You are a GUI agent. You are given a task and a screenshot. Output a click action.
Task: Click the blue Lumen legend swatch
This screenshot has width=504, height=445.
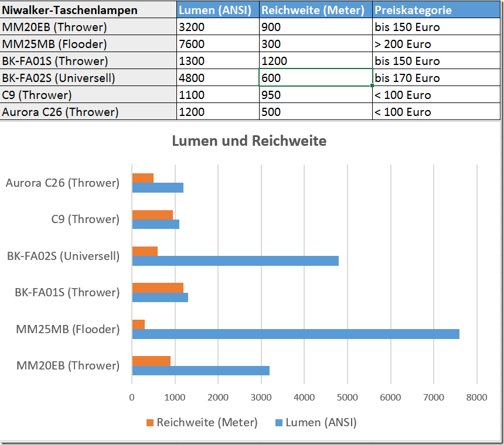[279, 423]
